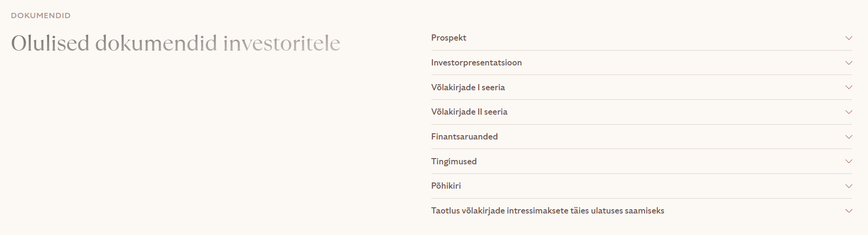Expand Võlakirjade I seeria documents
This screenshot has width=868, height=235.
point(641,87)
